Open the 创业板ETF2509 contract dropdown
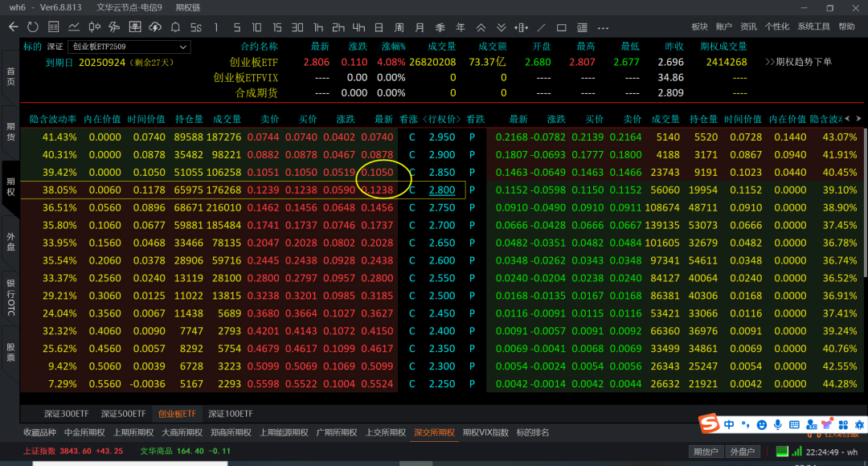The width and height of the screenshot is (868, 466). pos(129,47)
